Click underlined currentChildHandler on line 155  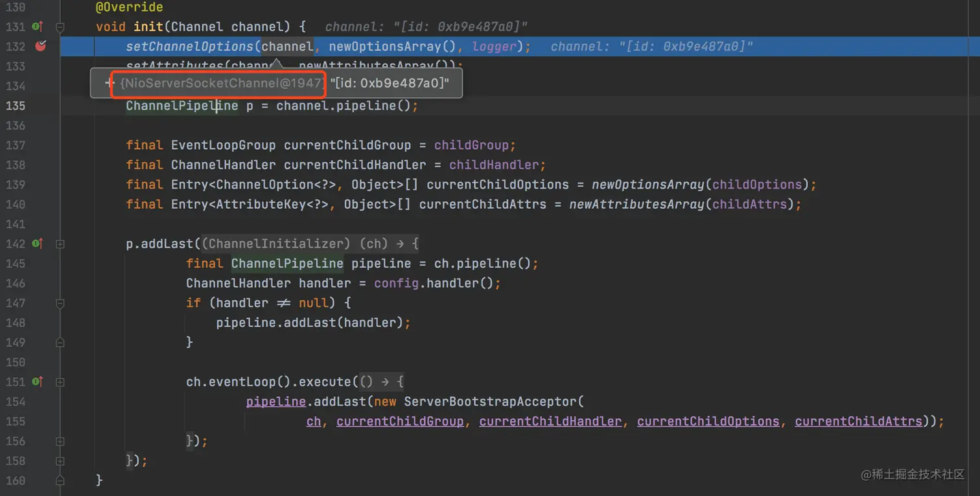tap(551, 421)
